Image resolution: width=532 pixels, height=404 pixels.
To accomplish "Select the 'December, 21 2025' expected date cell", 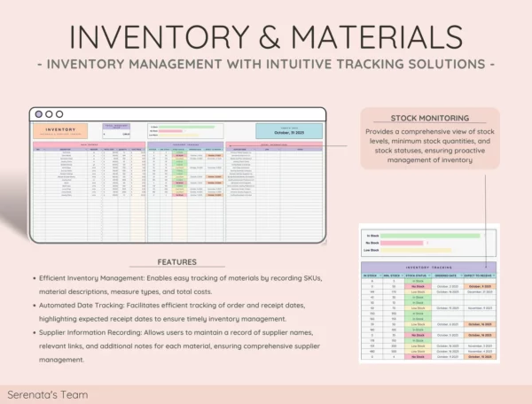I will coord(480,291).
